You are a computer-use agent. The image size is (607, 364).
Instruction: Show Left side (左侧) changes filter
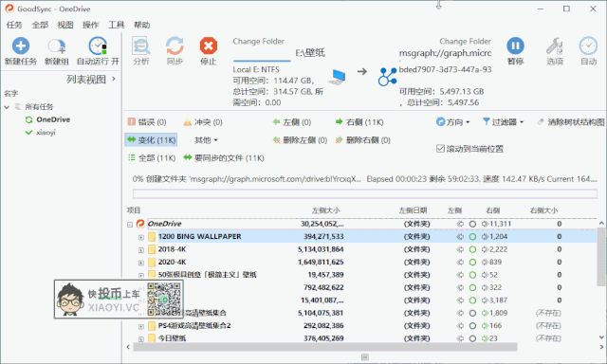[x=291, y=122]
